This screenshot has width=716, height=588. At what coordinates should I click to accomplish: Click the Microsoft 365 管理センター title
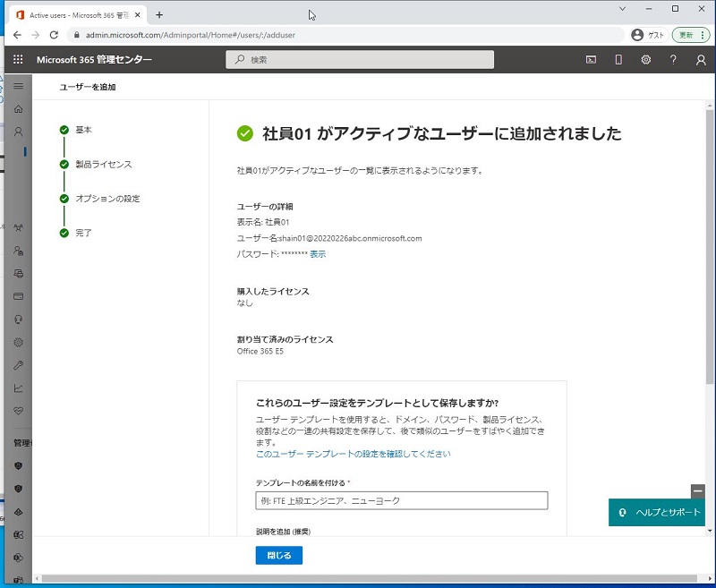coord(94,59)
